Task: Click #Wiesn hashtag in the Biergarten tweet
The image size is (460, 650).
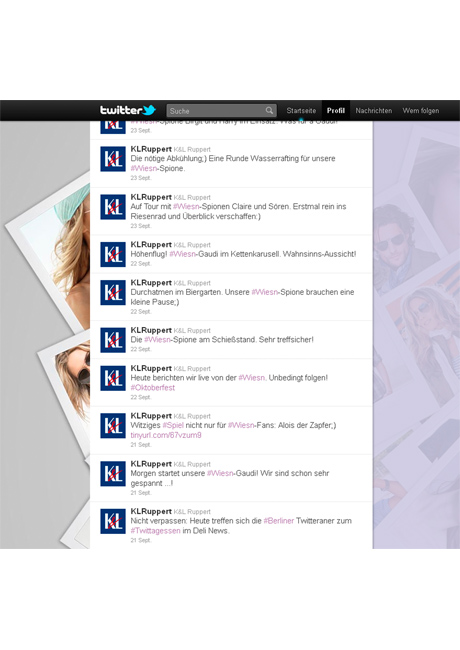Action: pos(264,292)
